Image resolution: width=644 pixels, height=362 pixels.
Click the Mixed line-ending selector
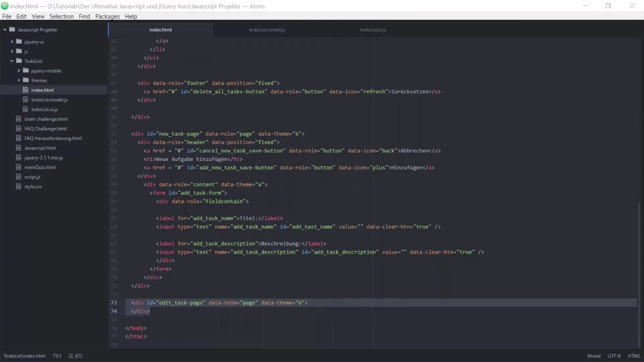[594, 356]
